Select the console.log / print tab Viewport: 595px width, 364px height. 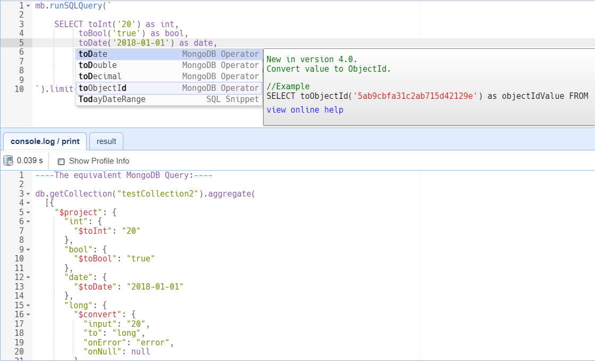pos(45,141)
